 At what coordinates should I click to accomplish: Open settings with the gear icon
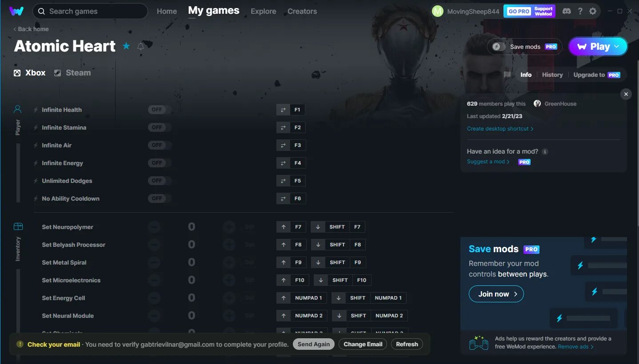(x=593, y=11)
